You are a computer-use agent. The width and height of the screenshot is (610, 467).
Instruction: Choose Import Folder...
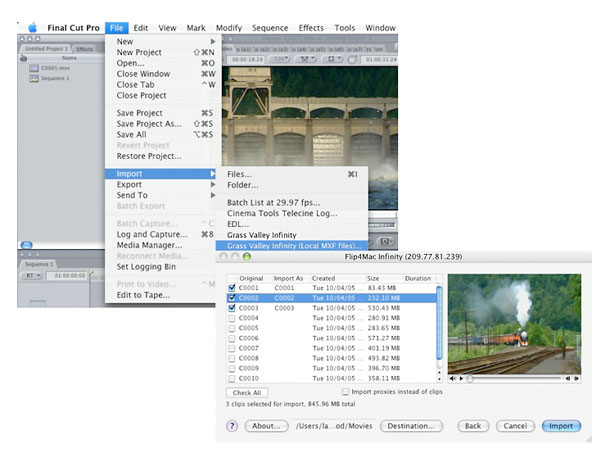[x=292, y=185]
